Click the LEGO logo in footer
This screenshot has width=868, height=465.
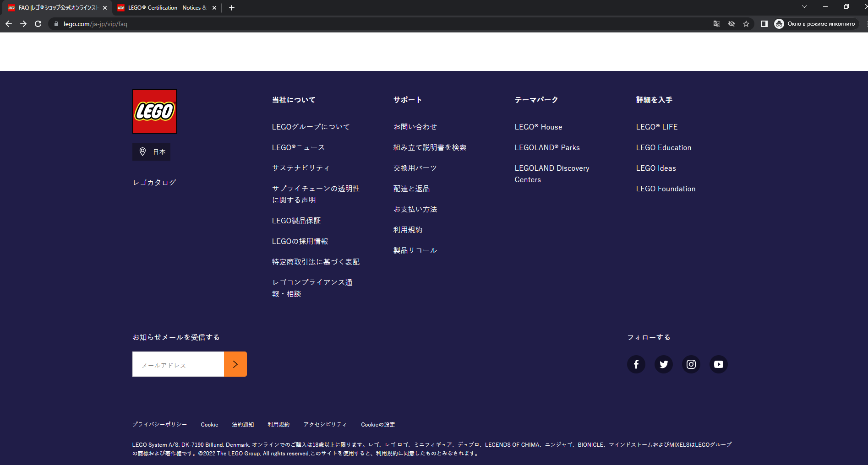[154, 111]
